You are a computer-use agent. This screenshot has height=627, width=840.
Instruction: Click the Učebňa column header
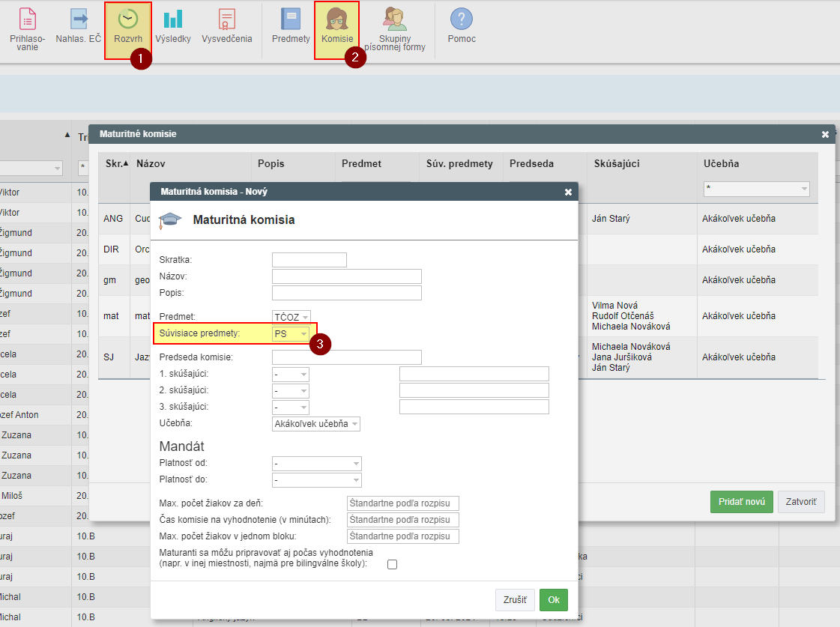pos(721,164)
